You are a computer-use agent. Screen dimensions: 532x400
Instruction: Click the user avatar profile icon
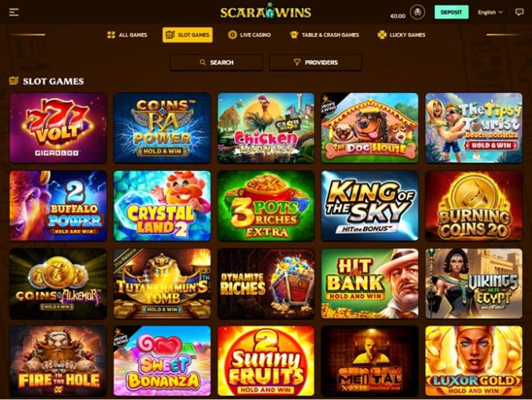click(x=417, y=13)
